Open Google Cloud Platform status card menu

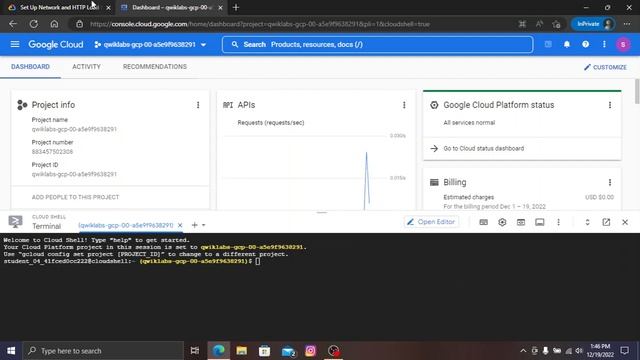coord(610,105)
